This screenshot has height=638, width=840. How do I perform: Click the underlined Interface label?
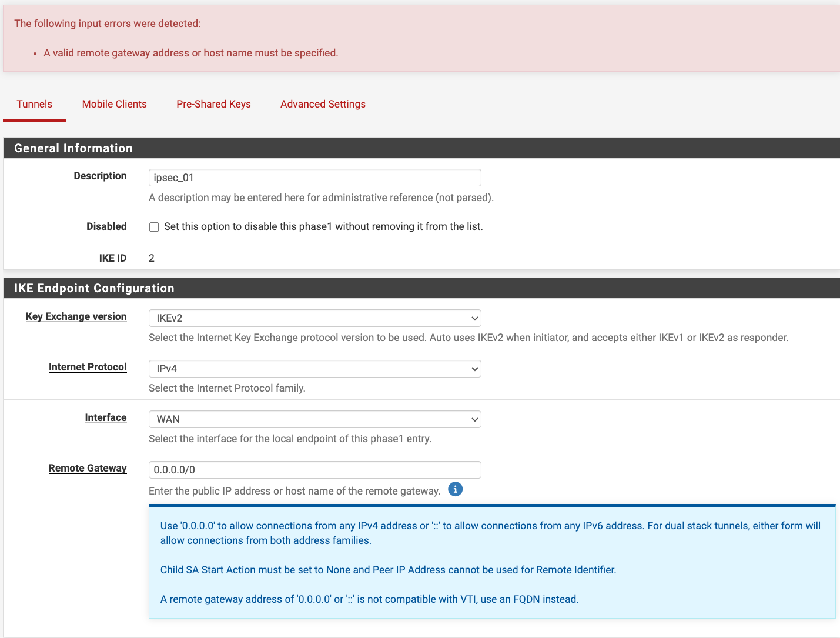click(106, 417)
